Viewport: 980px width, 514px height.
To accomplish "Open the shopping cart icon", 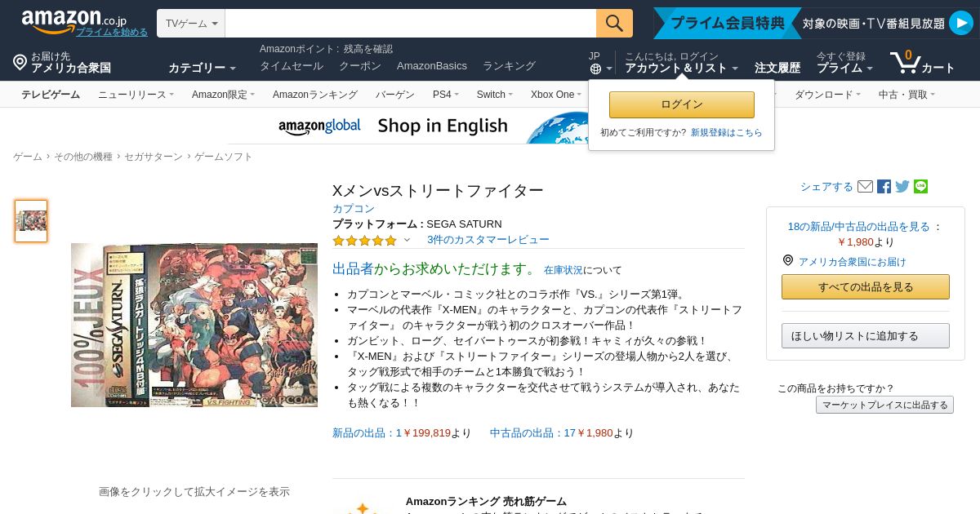I will point(905,62).
